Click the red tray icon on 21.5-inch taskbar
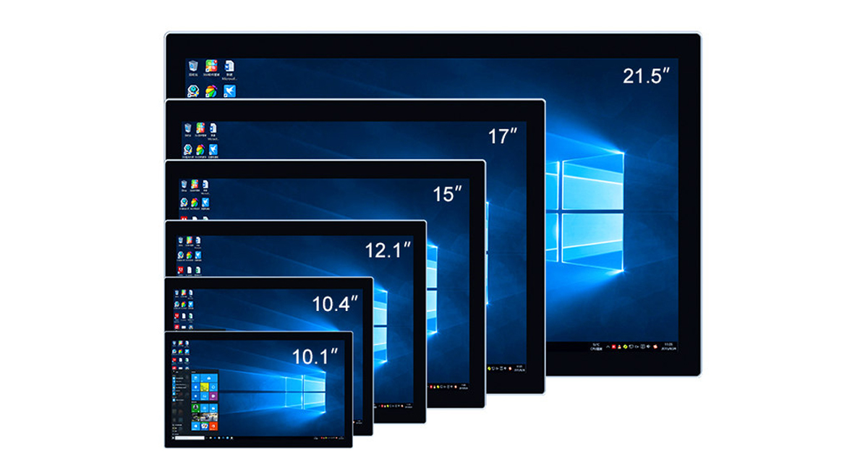The width and height of the screenshot is (868, 476). coord(615,347)
